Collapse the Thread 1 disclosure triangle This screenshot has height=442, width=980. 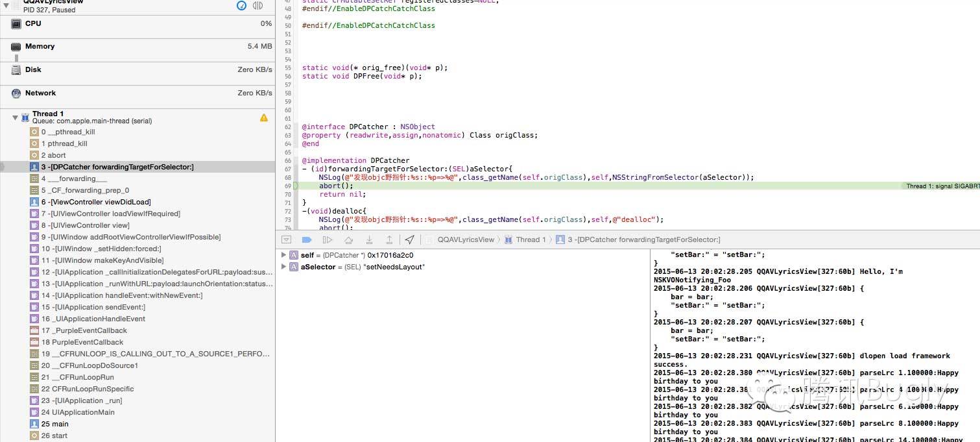[15, 117]
